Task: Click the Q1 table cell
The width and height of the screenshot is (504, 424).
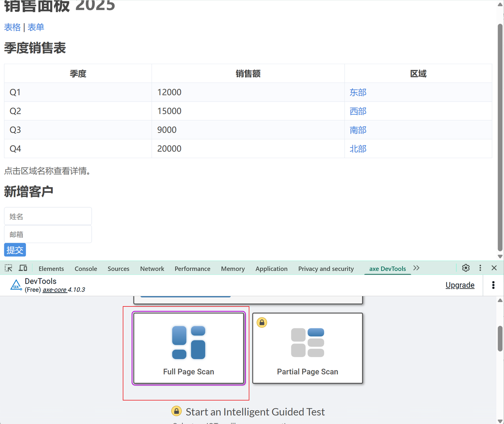Action: (78, 92)
